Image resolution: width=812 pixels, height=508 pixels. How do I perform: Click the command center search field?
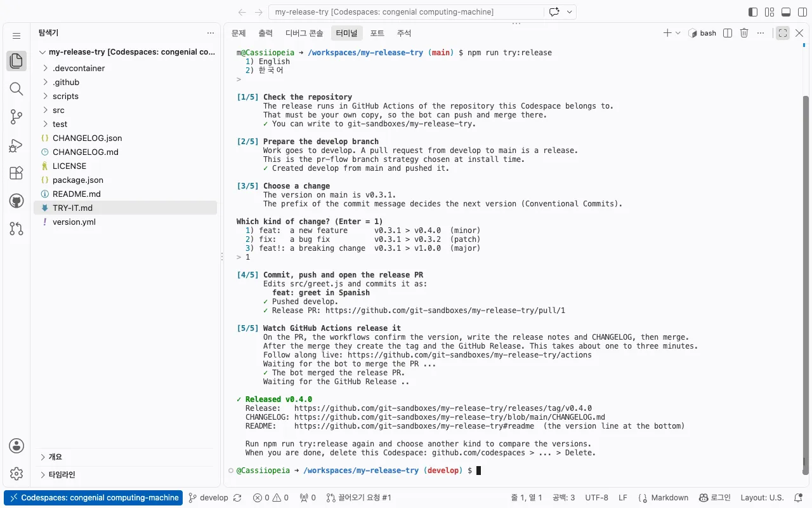click(406, 12)
